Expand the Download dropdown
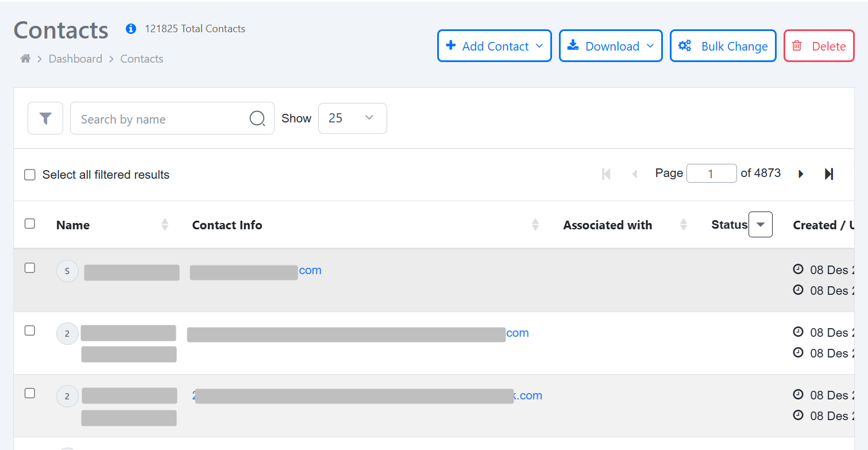Viewport: 868px width, 450px height. pos(611,46)
